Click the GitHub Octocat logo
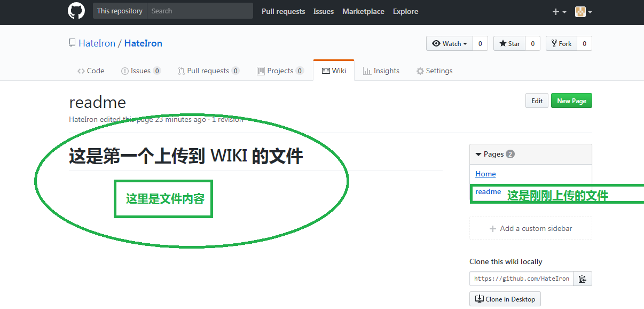Viewport: 644px width, 309px height. (x=76, y=11)
